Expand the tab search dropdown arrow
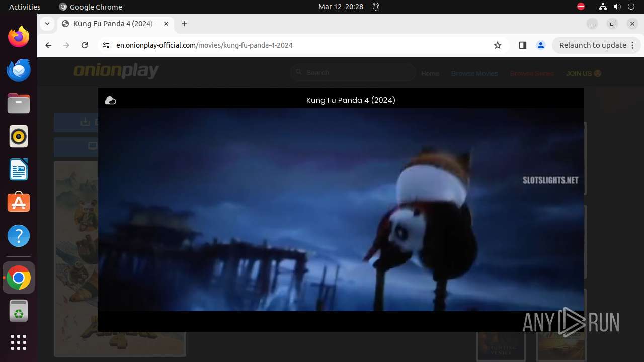The width and height of the screenshot is (644, 362). point(47,24)
